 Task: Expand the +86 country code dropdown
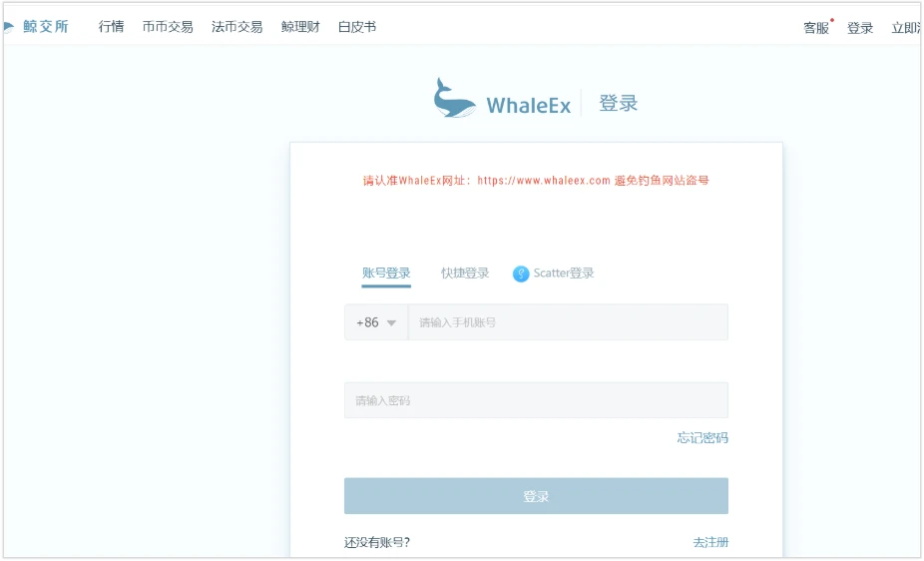click(376, 322)
